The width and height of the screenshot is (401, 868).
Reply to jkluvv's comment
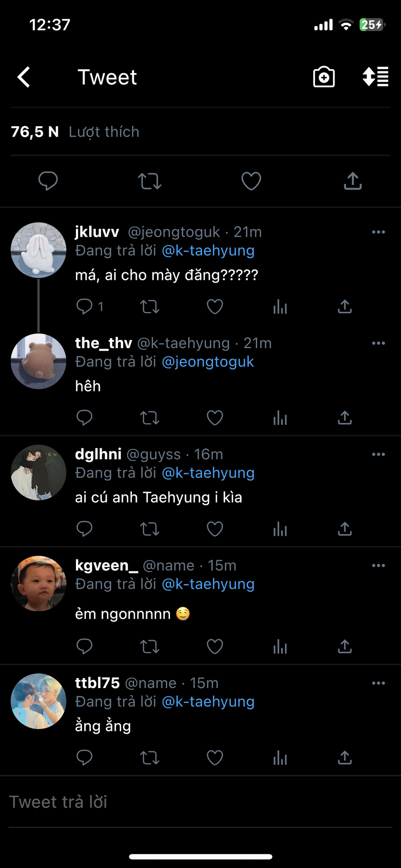85,307
